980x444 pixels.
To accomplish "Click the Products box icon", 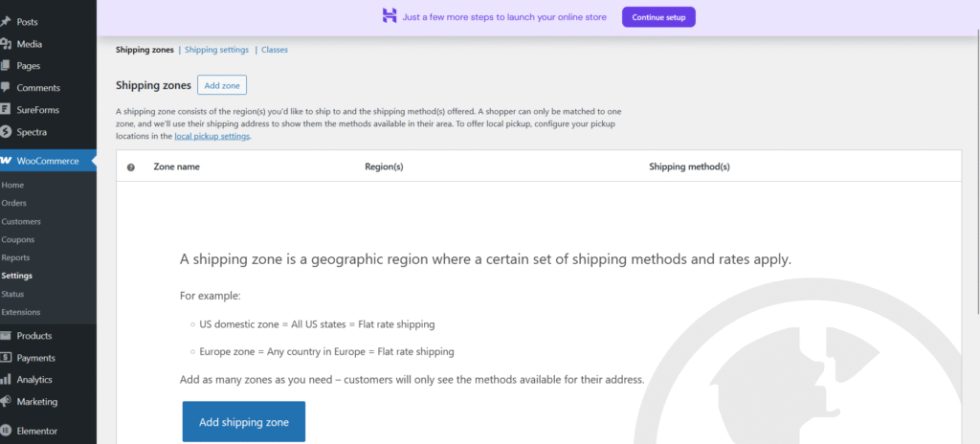I will click(6, 336).
